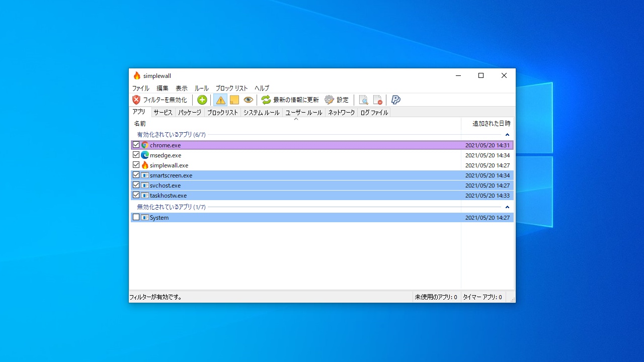644x362 pixels.
Task: Switch to the ログ ファイル tab
Action: tap(374, 113)
